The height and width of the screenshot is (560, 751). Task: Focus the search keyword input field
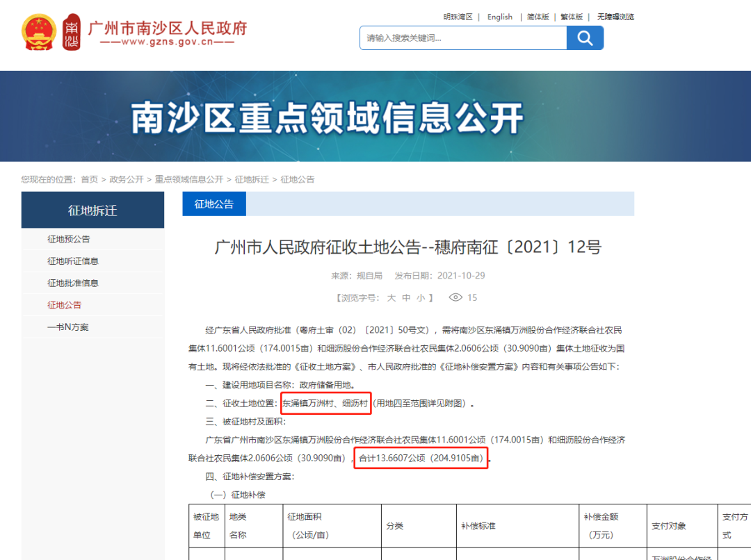click(463, 38)
